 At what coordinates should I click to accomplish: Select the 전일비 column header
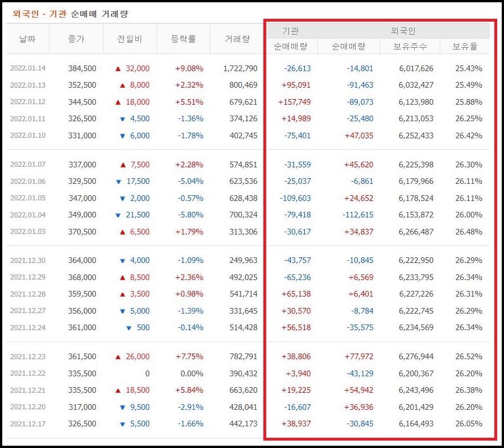click(130, 39)
